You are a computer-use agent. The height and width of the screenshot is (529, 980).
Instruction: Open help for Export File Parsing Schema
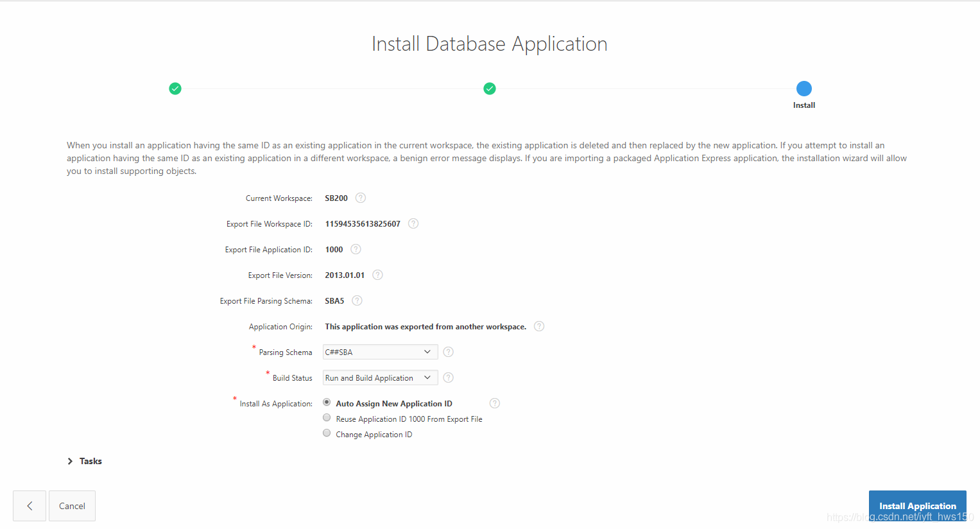pyautogui.click(x=357, y=300)
